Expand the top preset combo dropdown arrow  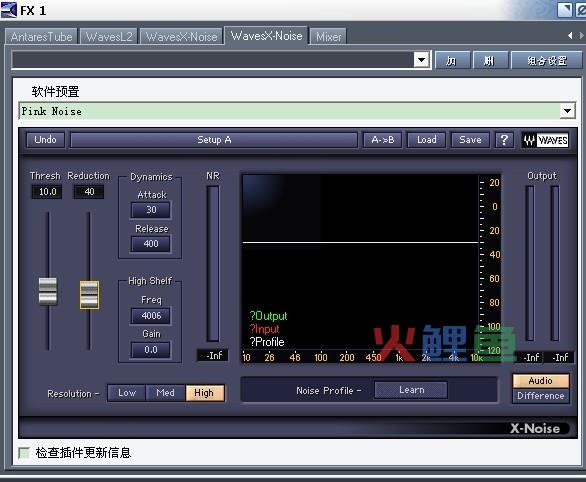click(422, 60)
